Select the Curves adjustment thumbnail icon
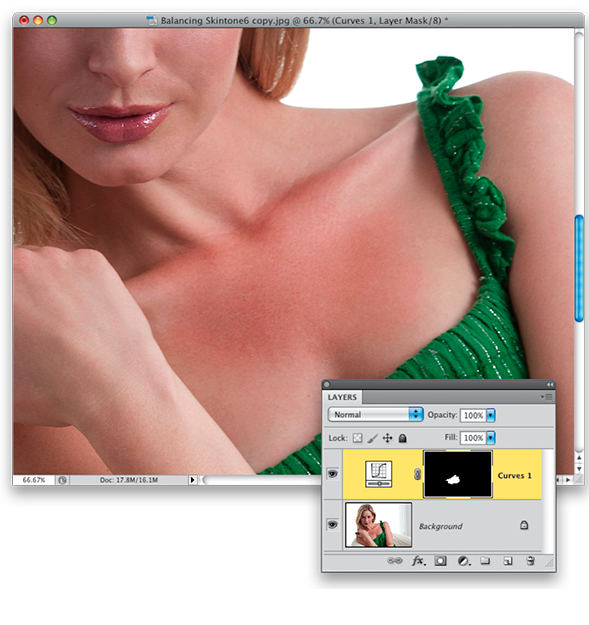This screenshot has width=589, height=625. pos(379,474)
